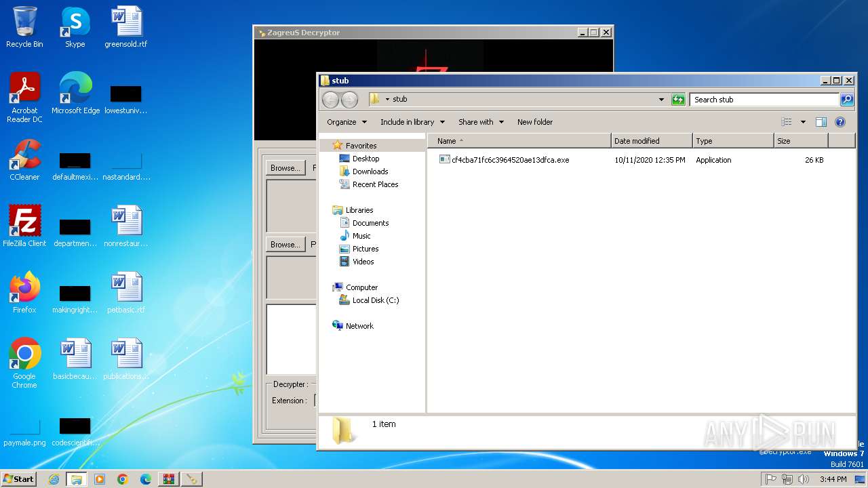Click the Search stub input field

tap(764, 100)
